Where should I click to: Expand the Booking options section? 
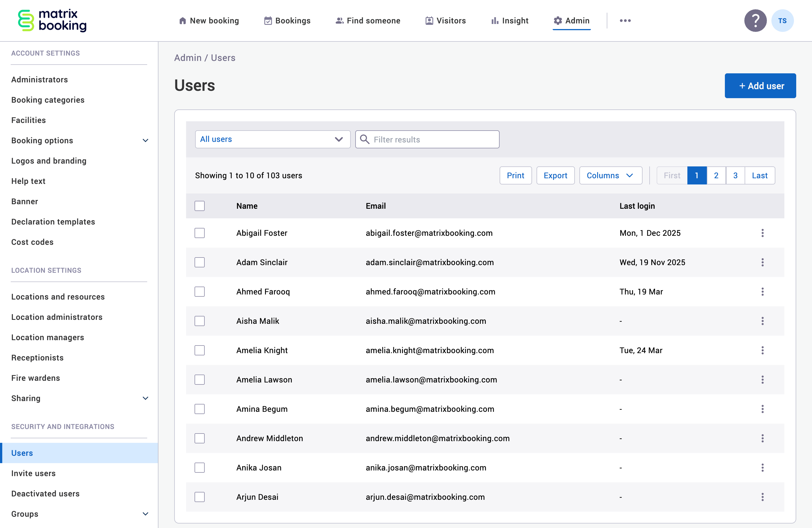tap(146, 140)
